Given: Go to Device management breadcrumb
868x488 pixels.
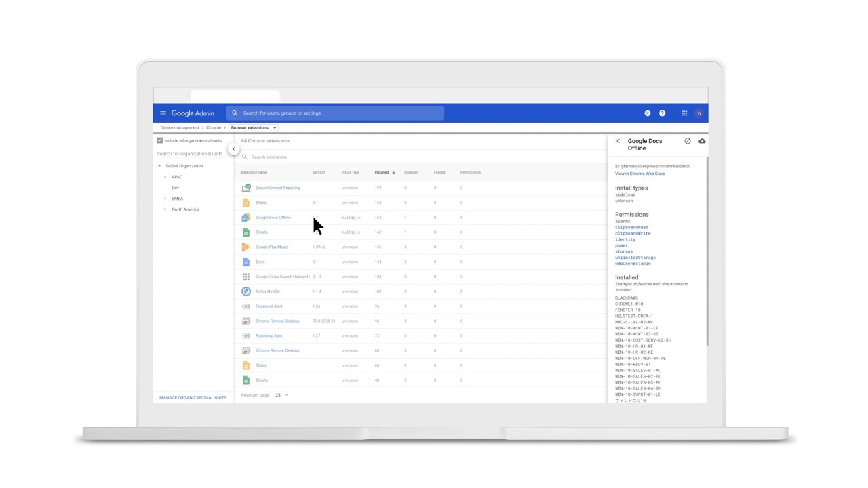Looking at the screenshot, I should (180, 127).
